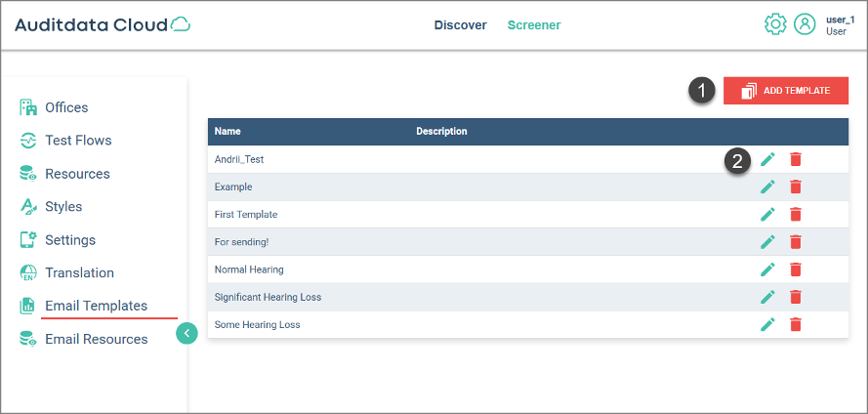868x414 pixels.
Task: Open settings via the gear icon
Action: (775, 24)
